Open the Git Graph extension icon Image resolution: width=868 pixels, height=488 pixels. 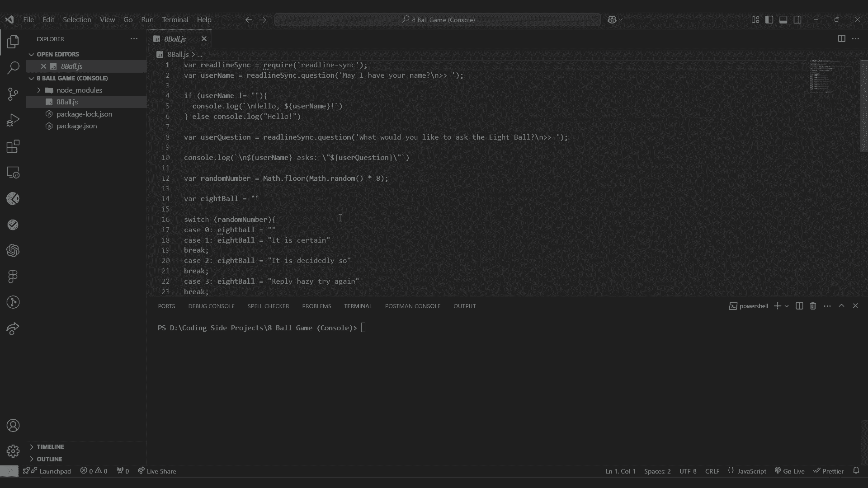pyautogui.click(x=13, y=302)
